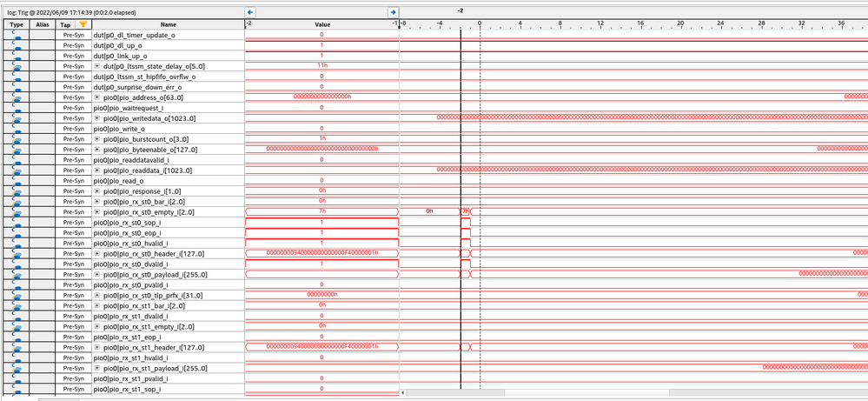868x401 pixels.
Task: Select type icon of pio_waitrequest_i row
Action: (17, 108)
